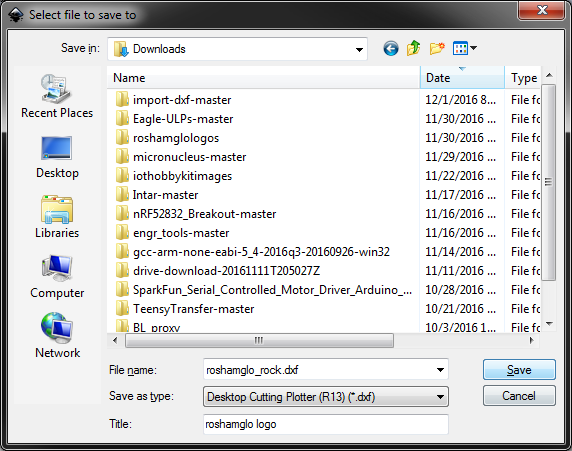Create a new folder icon

pyautogui.click(x=437, y=48)
